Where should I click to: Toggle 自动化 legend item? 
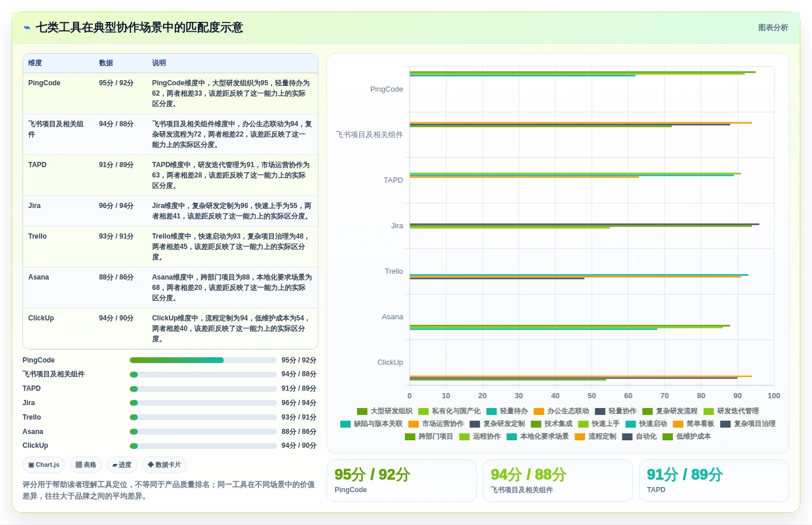click(x=639, y=436)
